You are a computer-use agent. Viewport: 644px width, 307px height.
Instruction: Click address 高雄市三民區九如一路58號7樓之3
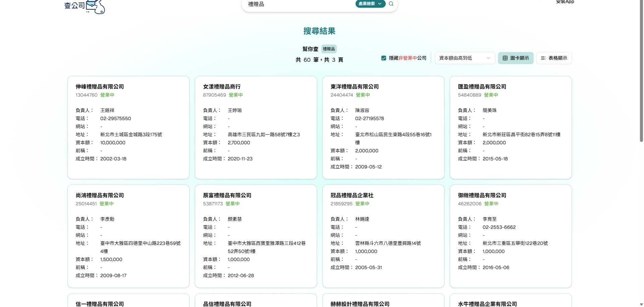(x=264, y=135)
